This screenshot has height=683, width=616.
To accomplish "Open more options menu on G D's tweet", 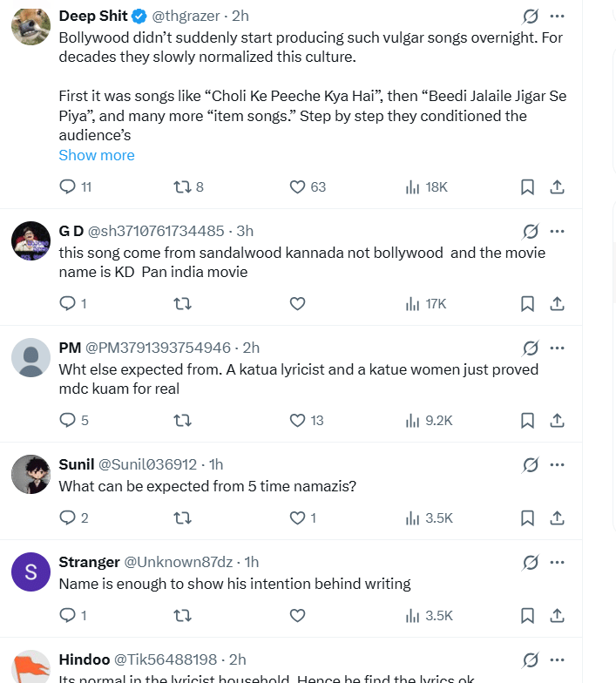I will pos(558,231).
